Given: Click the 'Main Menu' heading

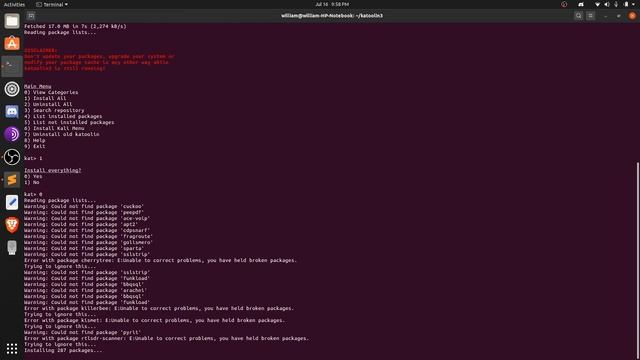Looking at the screenshot, I should click(x=38, y=86).
